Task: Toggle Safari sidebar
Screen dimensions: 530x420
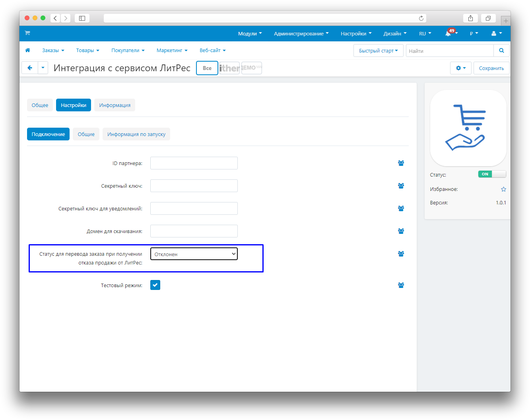Action: pos(82,18)
